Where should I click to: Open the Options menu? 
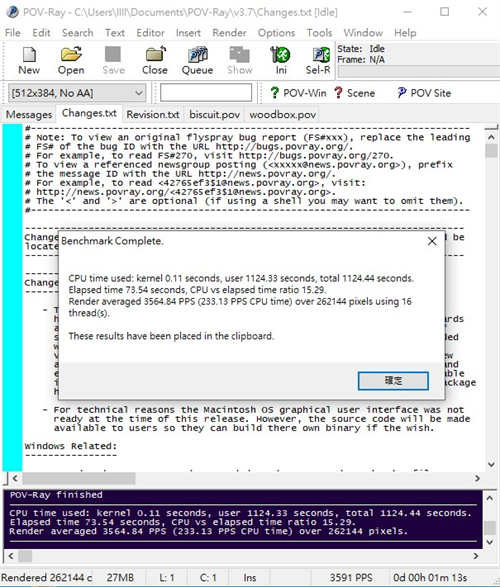276,33
